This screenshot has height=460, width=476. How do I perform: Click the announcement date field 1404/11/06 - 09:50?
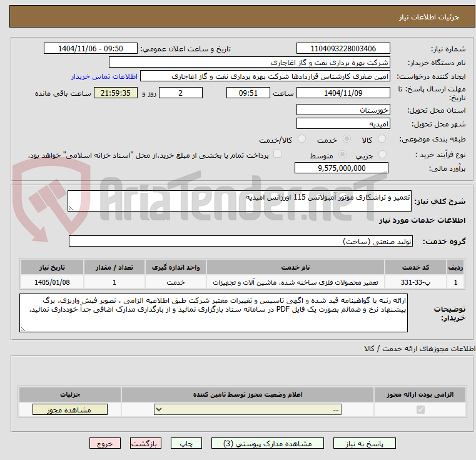(x=91, y=48)
